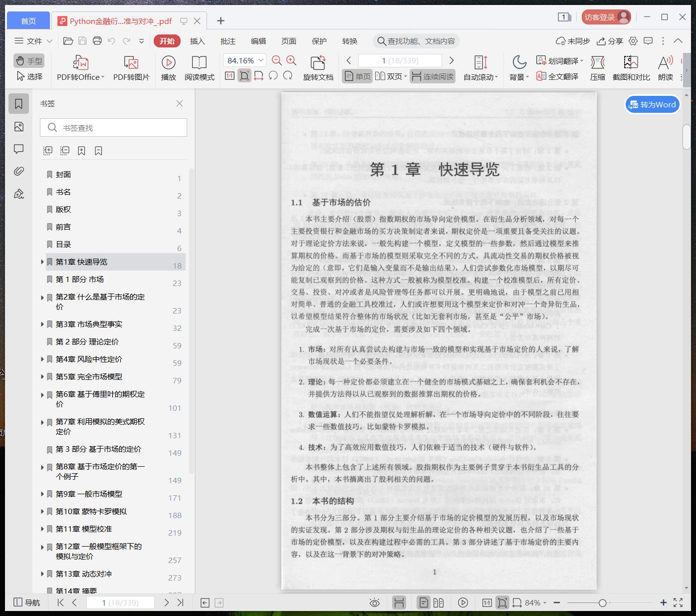The image size is (696, 616).
Task: Set view to actual size 1:1
Action: (x=230, y=76)
